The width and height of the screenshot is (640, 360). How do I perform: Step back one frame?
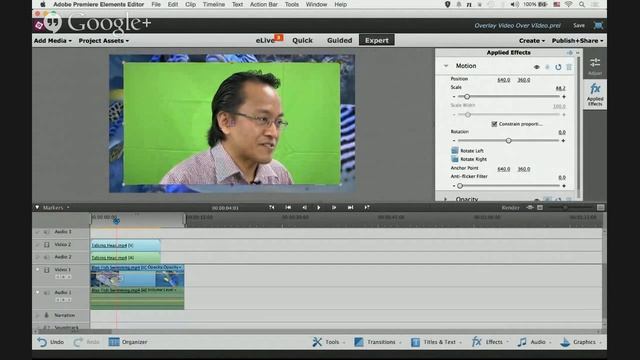point(304,207)
